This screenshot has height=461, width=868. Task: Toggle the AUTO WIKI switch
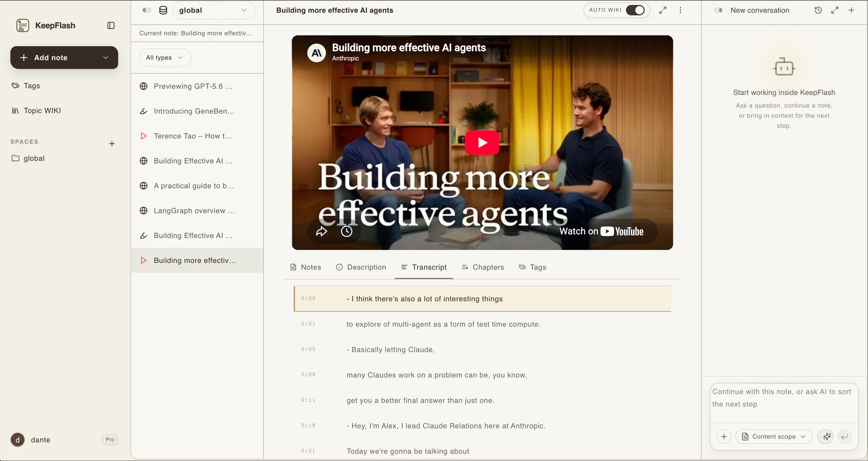tap(635, 10)
